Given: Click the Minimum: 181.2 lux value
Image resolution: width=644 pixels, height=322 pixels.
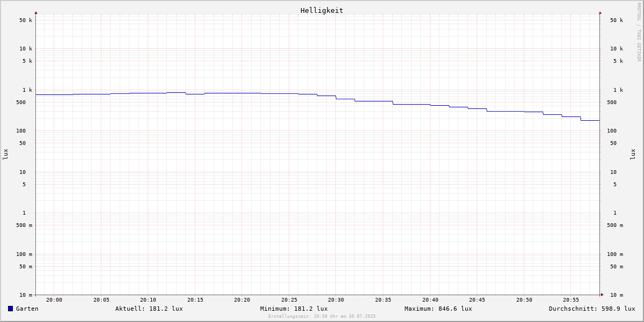Looking at the screenshot, I should click(294, 309).
